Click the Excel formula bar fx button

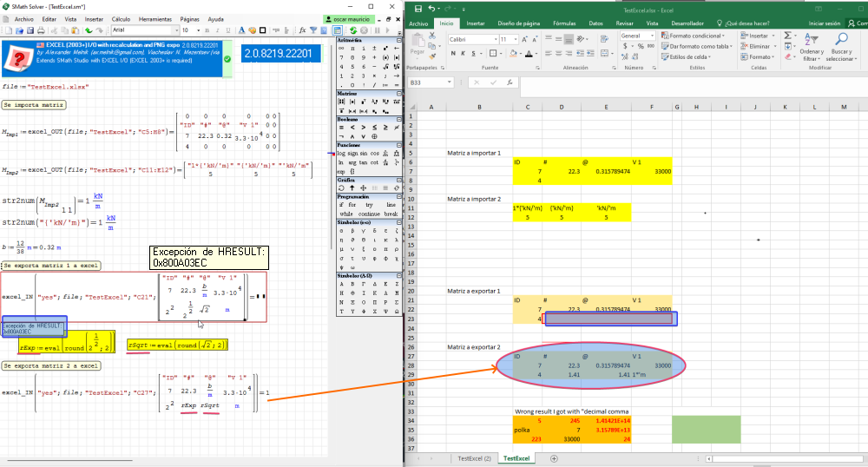(510, 82)
